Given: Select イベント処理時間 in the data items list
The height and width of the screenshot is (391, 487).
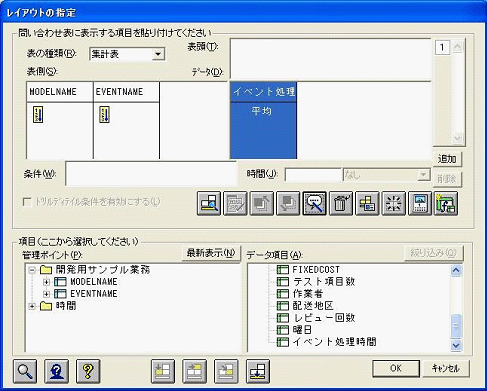Looking at the screenshot, I should tap(334, 342).
